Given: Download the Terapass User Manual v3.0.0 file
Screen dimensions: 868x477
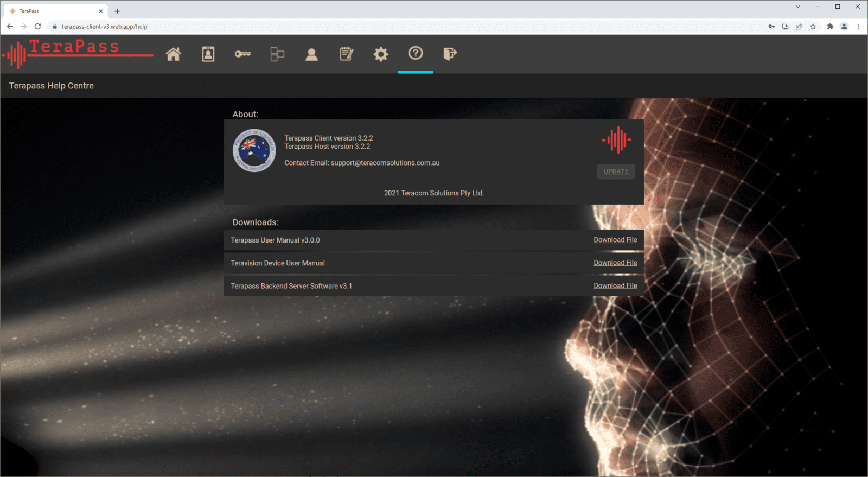Looking at the screenshot, I should [615, 240].
